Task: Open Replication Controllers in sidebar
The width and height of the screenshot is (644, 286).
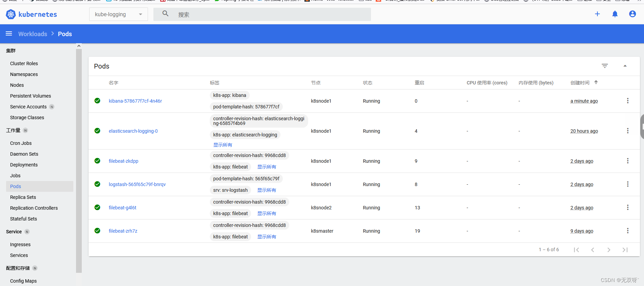Action: [x=34, y=208]
